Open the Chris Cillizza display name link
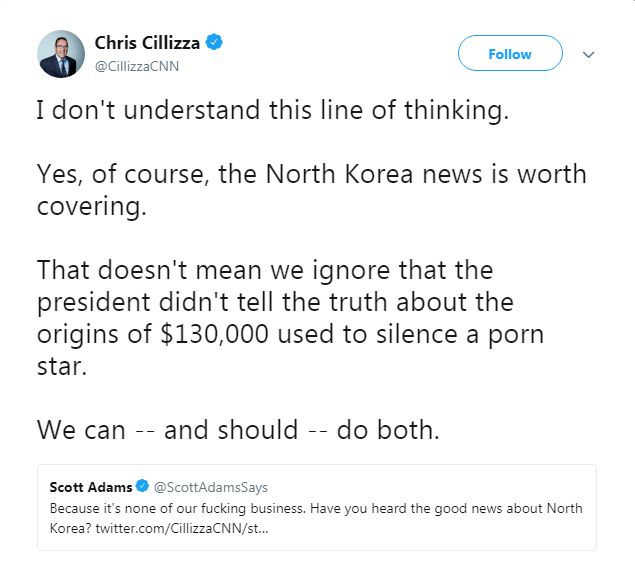The height and width of the screenshot is (566, 635). point(148,42)
